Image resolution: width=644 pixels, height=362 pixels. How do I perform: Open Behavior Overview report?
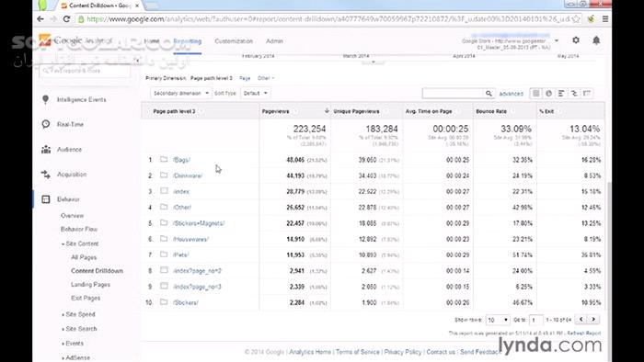[72, 216]
